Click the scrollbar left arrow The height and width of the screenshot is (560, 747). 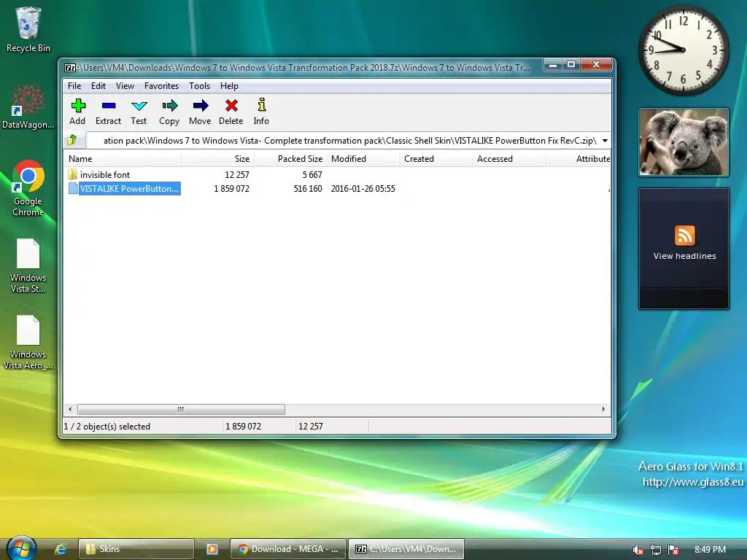tap(70, 409)
